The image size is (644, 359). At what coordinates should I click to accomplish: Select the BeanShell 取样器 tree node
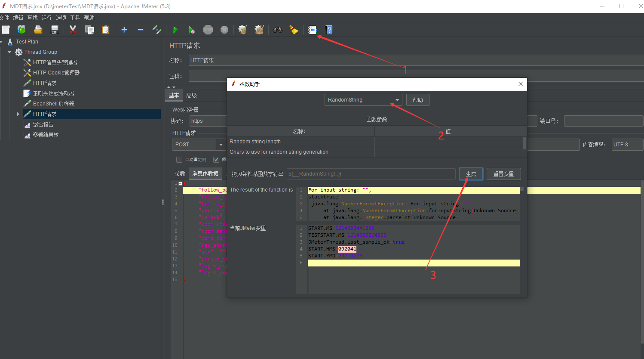point(53,104)
